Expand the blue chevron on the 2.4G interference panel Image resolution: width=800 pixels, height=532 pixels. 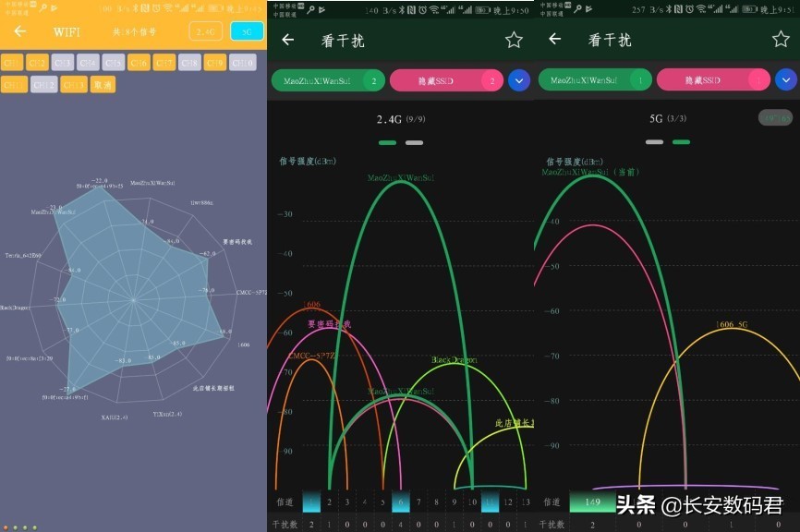pos(518,80)
